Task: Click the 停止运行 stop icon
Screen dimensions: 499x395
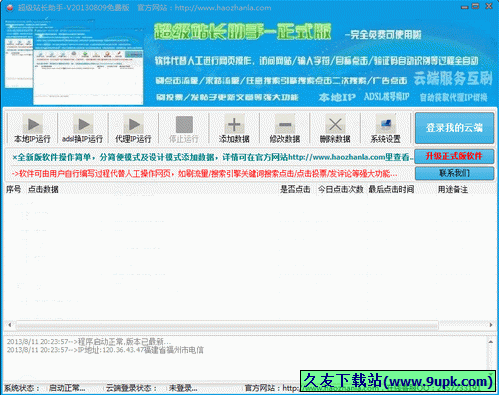Action: tap(184, 124)
